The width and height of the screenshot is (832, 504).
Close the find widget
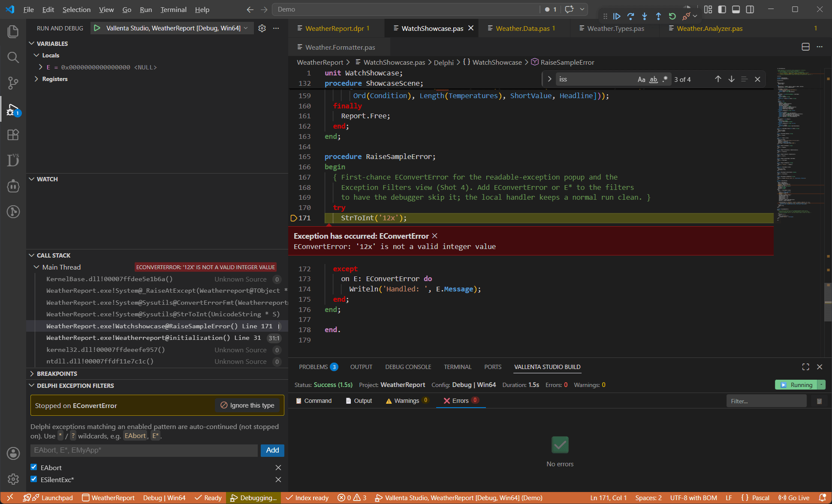[x=758, y=79]
